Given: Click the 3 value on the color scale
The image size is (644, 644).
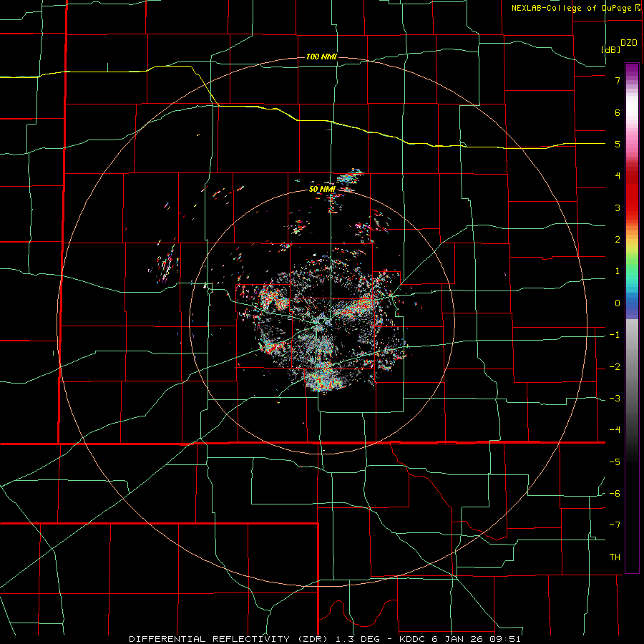Looking at the screenshot, I should point(618,208).
